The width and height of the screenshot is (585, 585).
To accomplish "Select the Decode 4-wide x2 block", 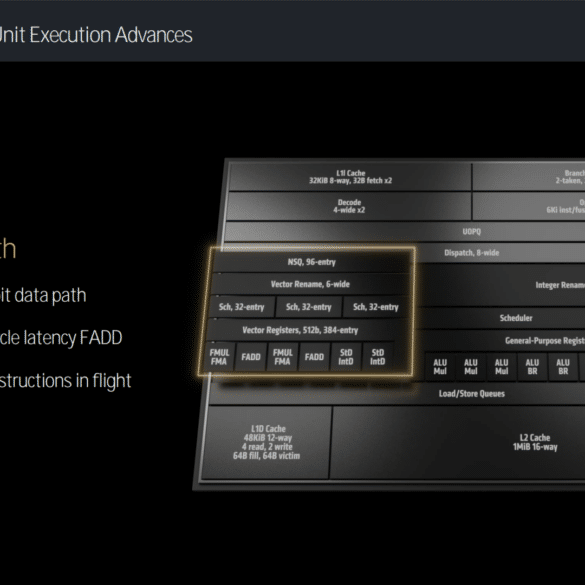I will [x=349, y=206].
